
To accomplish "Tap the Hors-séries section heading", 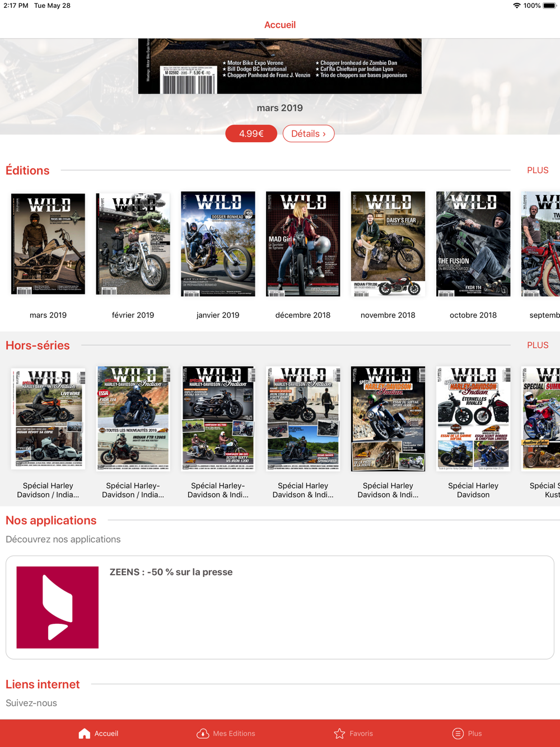I will pos(38,346).
